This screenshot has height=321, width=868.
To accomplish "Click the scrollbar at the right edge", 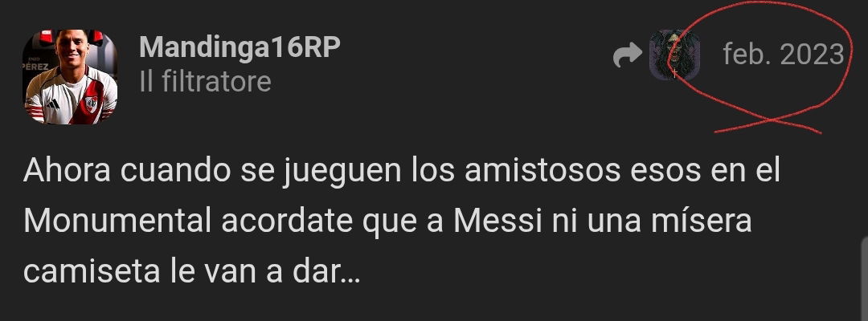I will tap(865, 279).
